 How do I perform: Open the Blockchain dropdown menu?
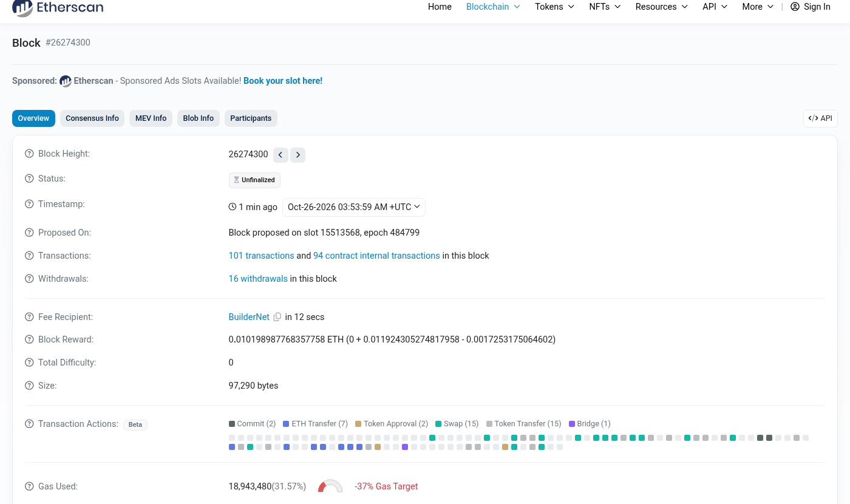[x=493, y=7]
